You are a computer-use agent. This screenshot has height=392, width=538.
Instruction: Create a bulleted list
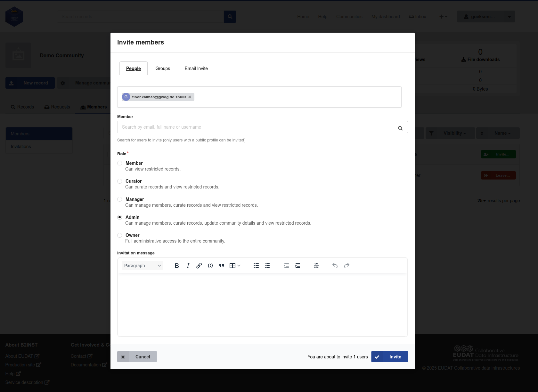(256, 266)
